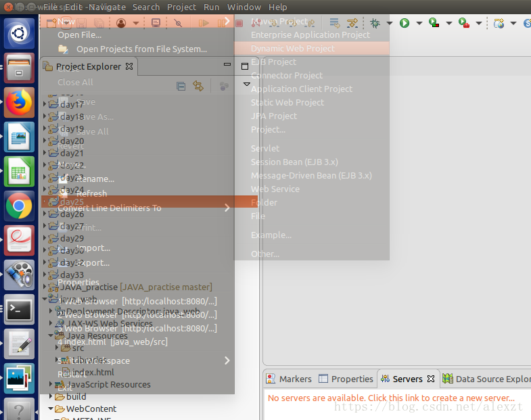The image size is (531, 420).
Task: Switch to the Data Source Explorer tab
Action: click(x=487, y=379)
